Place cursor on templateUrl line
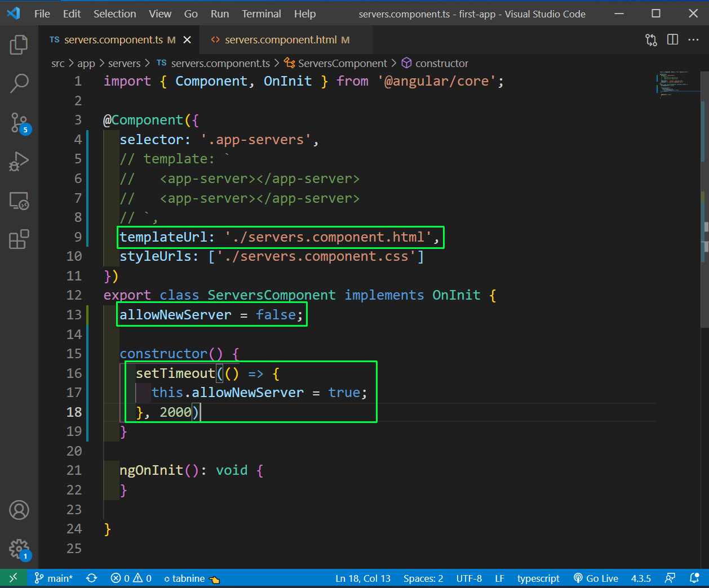This screenshot has height=588, width=709. [x=280, y=237]
